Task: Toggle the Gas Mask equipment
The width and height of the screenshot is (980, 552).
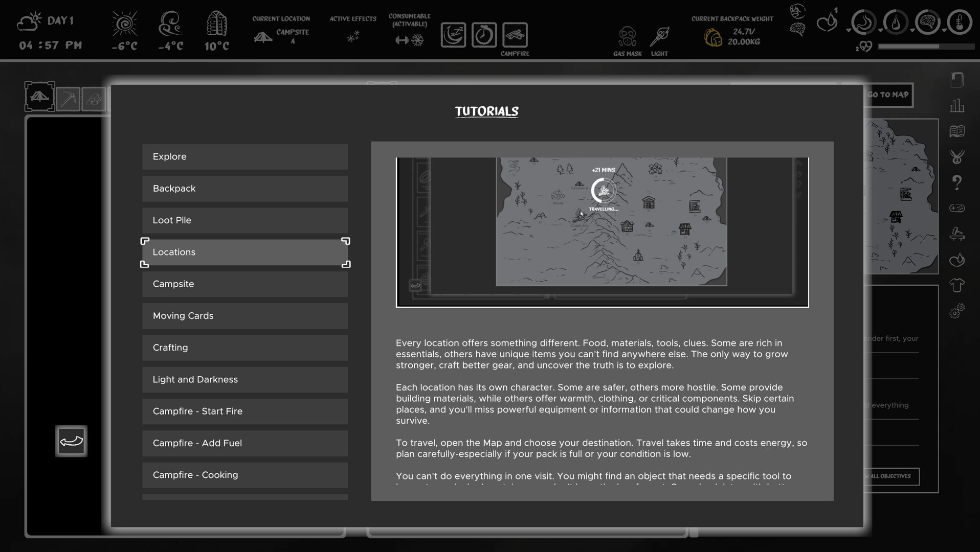Action: [627, 37]
